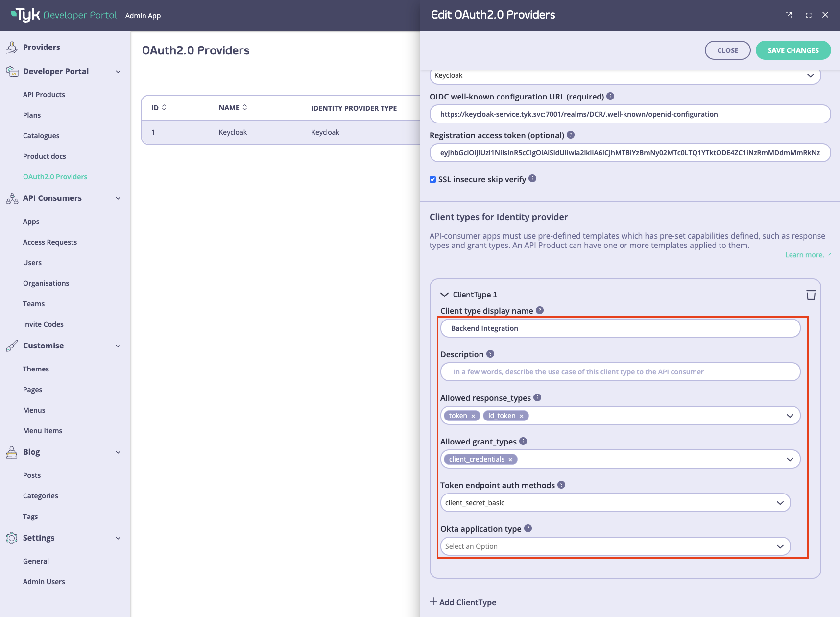Collapse the Developer Portal sidebar section

coord(118,71)
